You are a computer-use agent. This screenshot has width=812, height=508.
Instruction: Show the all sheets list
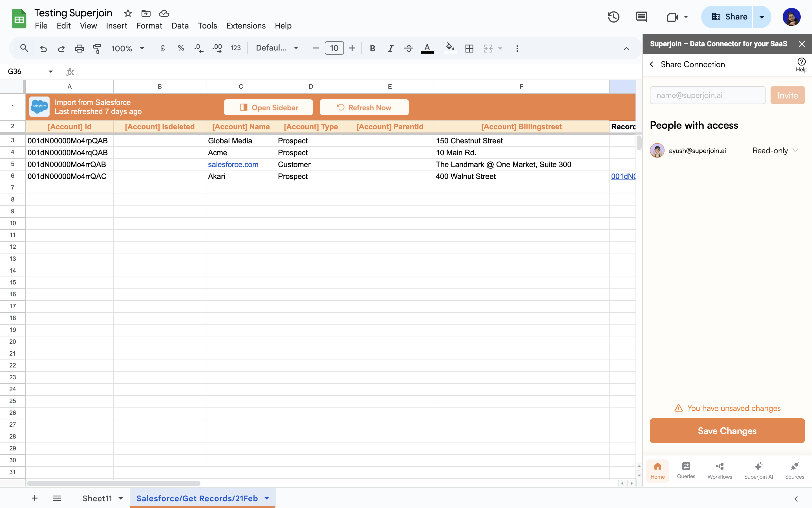click(57, 498)
